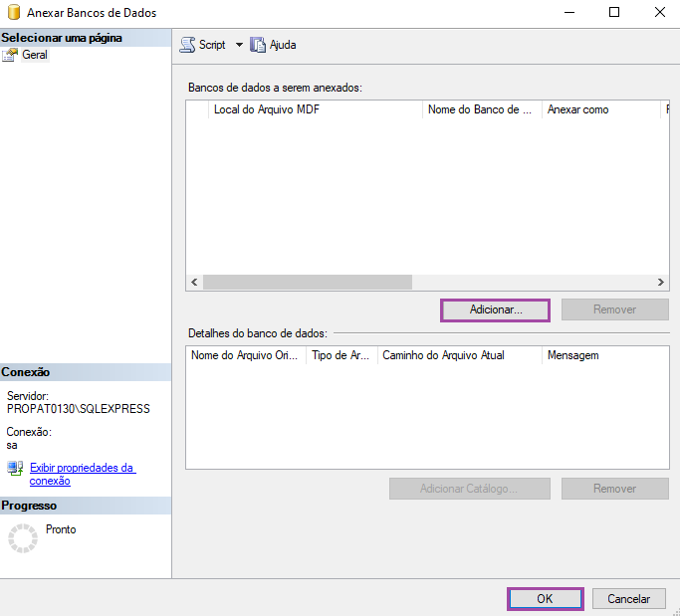The image size is (680, 616).
Task: Click the Ajuda help icon
Action: [258, 45]
